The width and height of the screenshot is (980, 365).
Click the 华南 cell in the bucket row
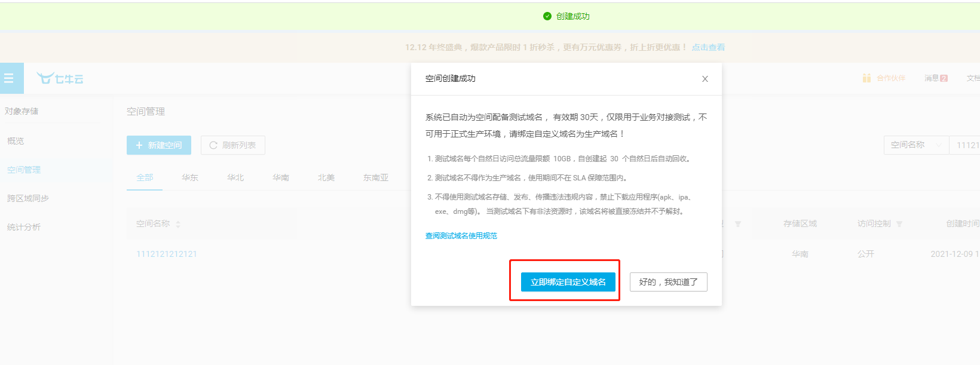[x=800, y=254]
